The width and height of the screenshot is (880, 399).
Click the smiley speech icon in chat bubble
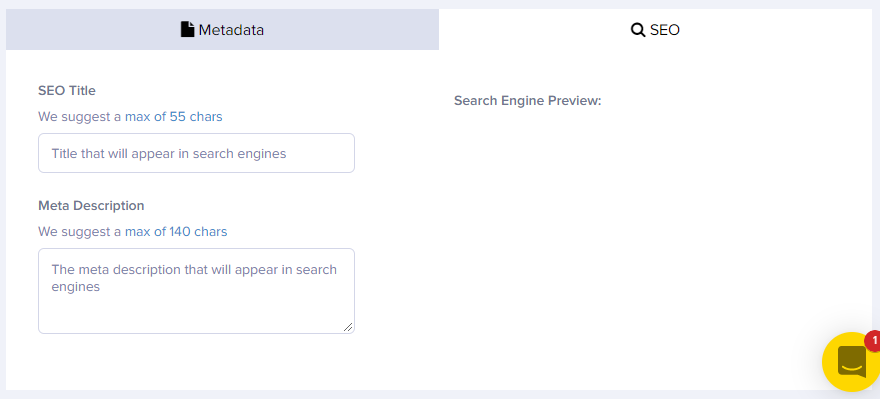pos(852,361)
